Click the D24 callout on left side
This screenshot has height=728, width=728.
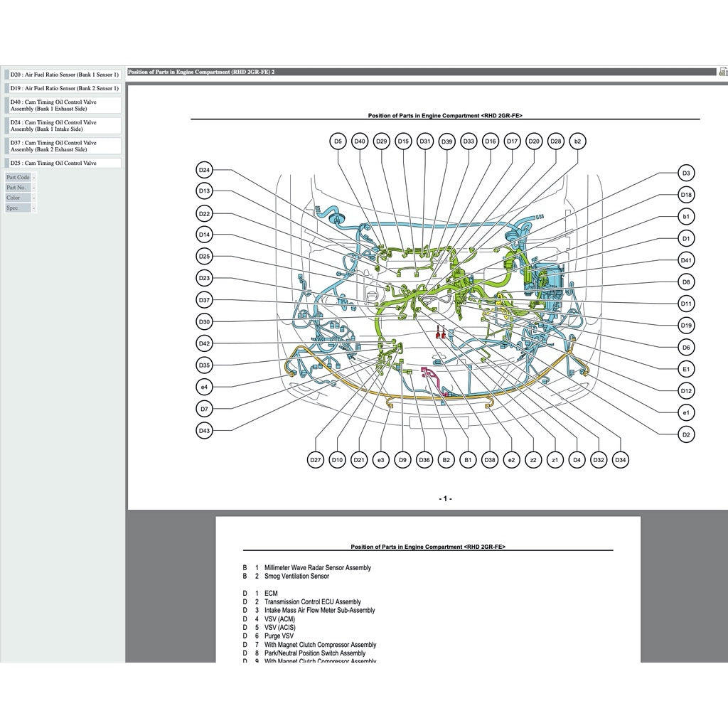click(x=204, y=170)
